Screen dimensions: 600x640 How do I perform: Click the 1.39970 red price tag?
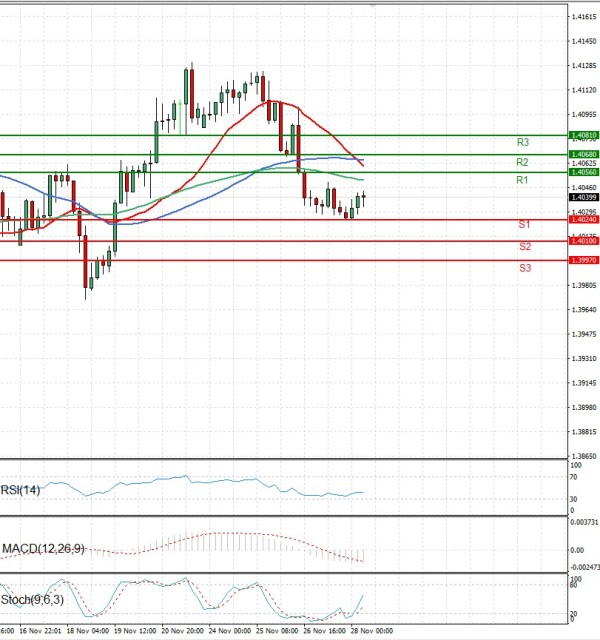click(583, 260)
